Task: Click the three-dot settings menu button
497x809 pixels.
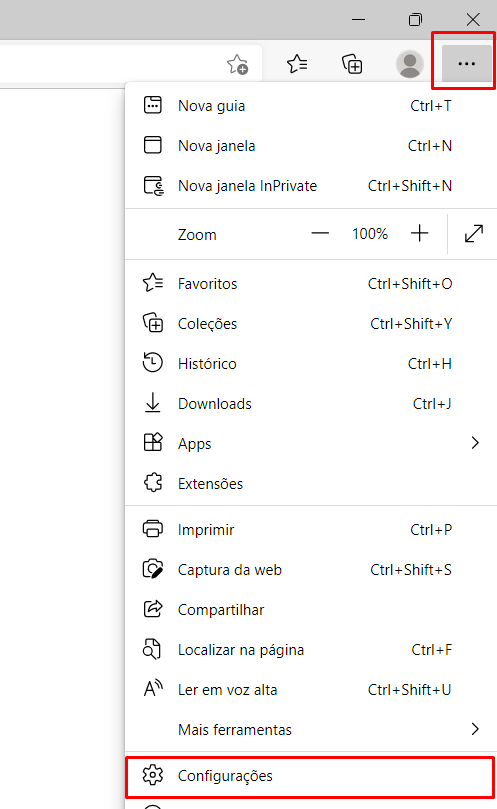Action: pos(467,63)
